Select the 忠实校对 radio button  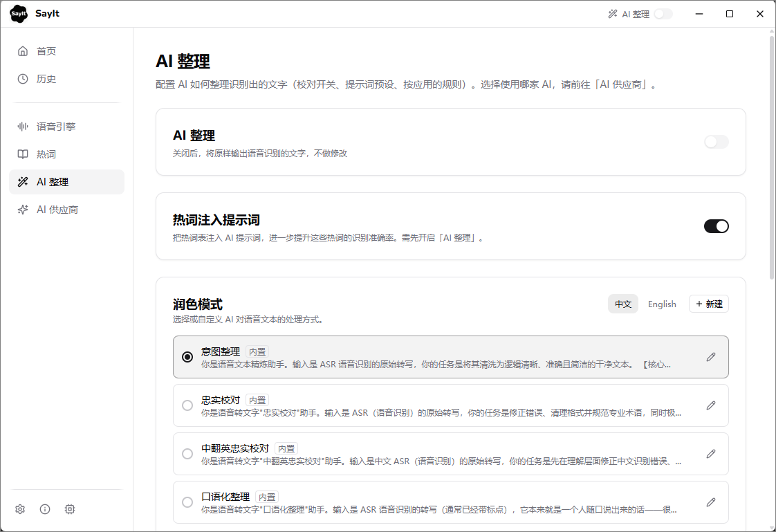(x=187, y=405)
